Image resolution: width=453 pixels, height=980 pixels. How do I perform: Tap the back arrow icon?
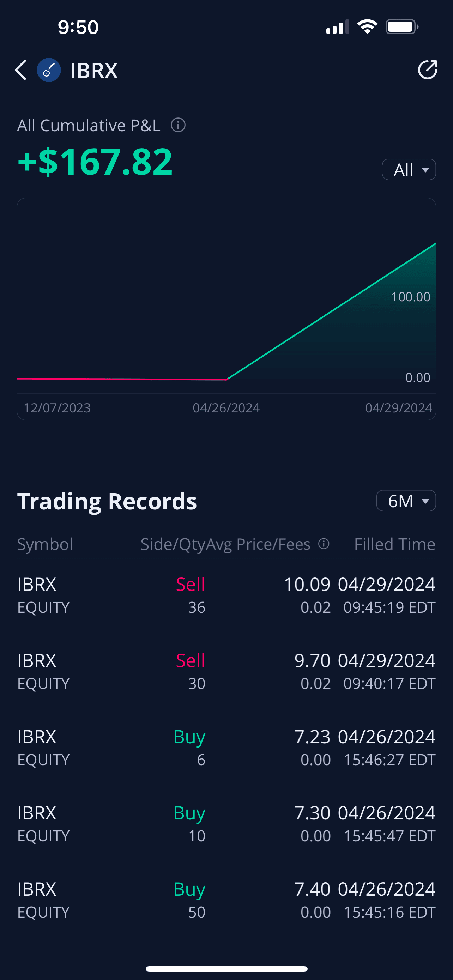pos(21,71)
